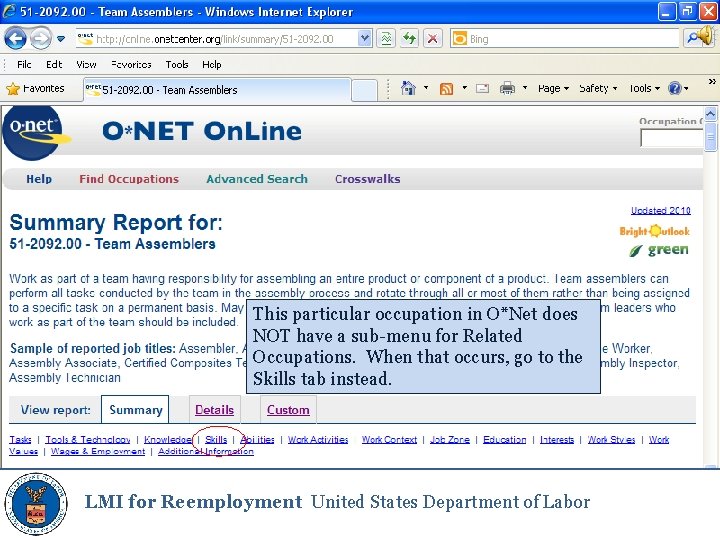Viewport: 720px width, 540px height.
Task: Open Advanced Search navigation link
Action: [257, 179]
